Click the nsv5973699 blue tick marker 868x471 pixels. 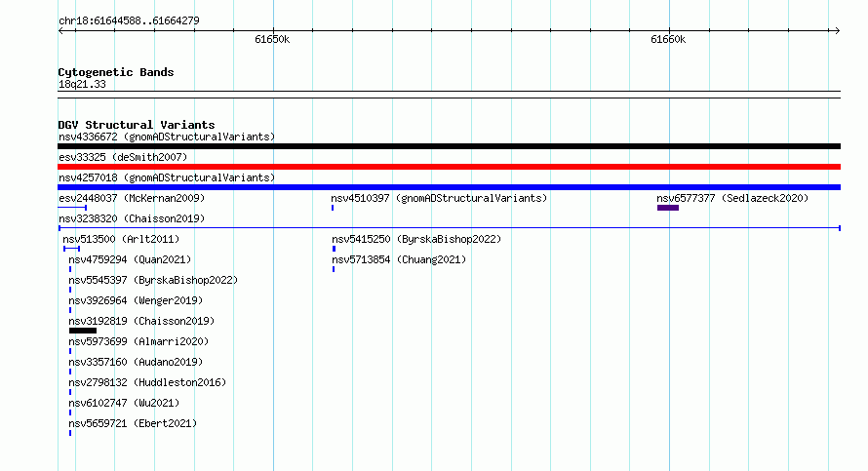click(70, 351)
